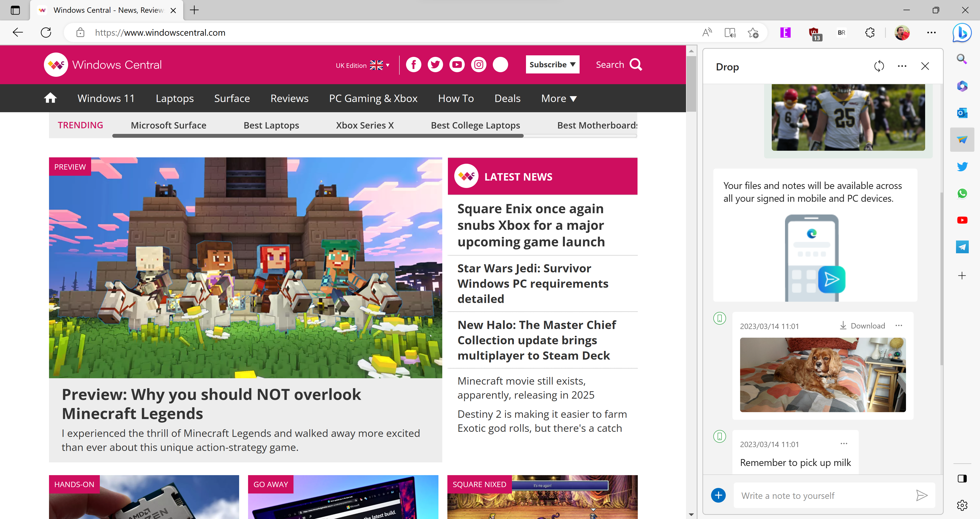Select the Reviews tab in navbar

click(289, 98)
